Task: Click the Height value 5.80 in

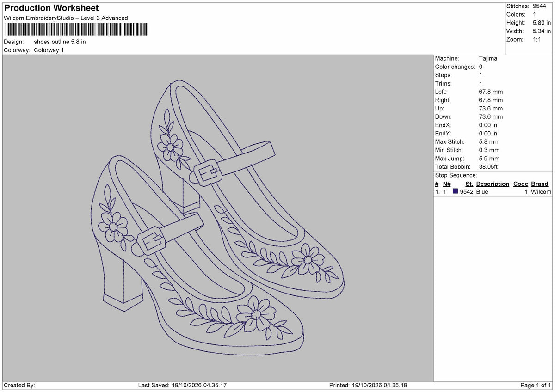Action: coord(542,23)
